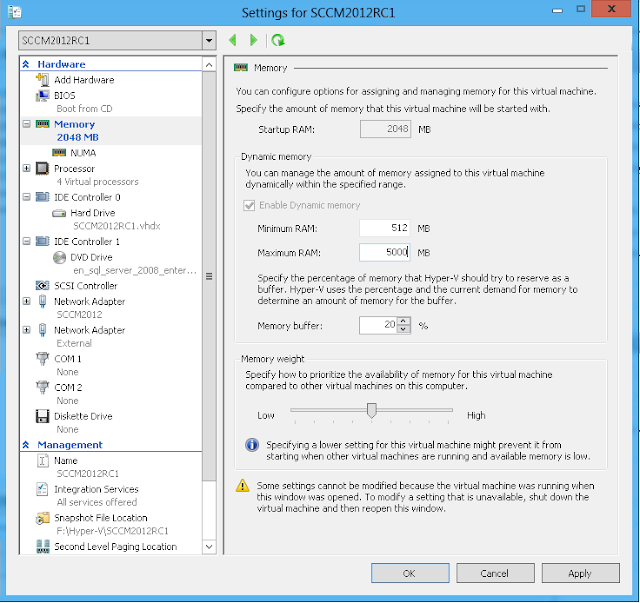Click the All services offered text

click(x=97, y=502)
